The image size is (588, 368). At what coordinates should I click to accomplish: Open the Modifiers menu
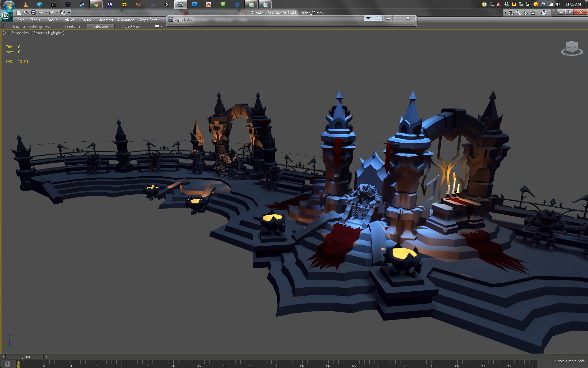tap(105, 20)
